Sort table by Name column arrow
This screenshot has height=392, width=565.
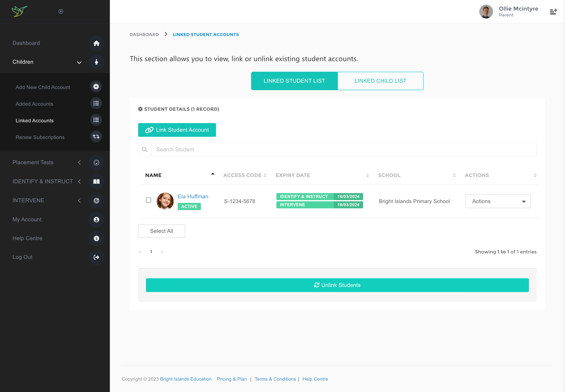click(213, 174)
